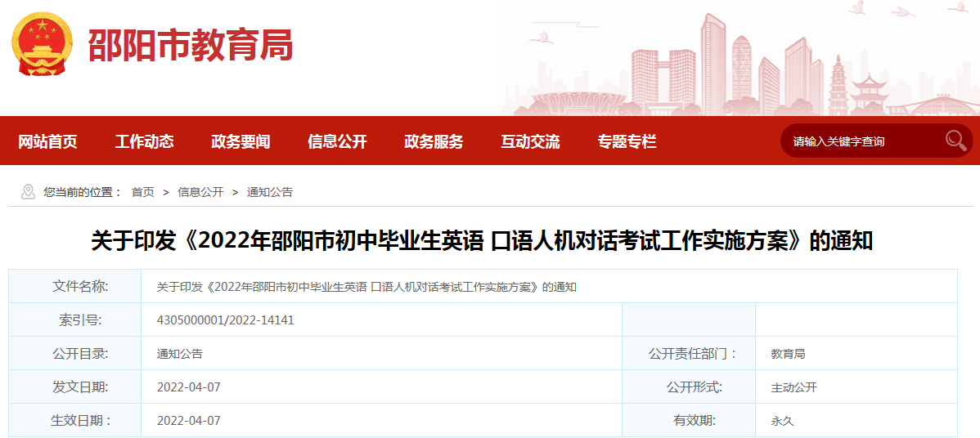Select 信息公开 in the red navigation bar
Viewport: 980px width, 438px height.
(x=338, y=141)
